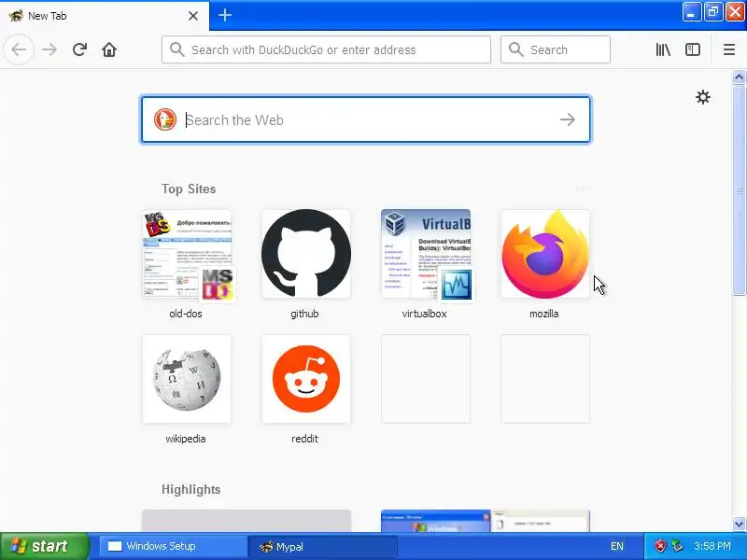This screenshot has width=747, height=560.
Task: Click the mozilla site label
Action: coord(544,314)
